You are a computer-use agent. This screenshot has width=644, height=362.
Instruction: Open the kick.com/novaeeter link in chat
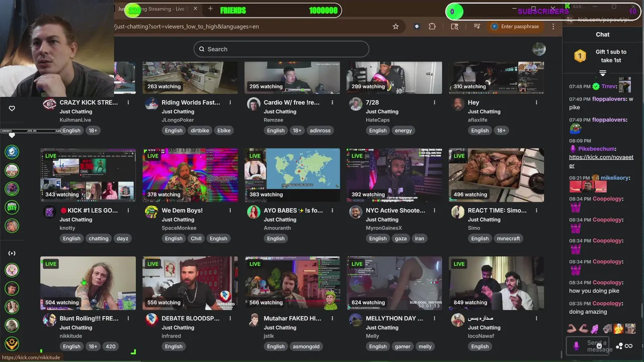tap(601, 161)
